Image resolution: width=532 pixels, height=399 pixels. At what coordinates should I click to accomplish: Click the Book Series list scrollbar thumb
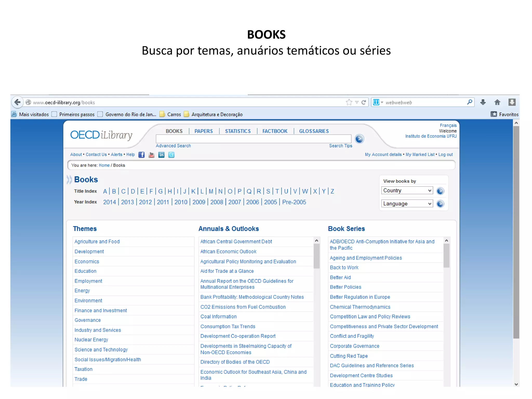[x=446, y=256]
